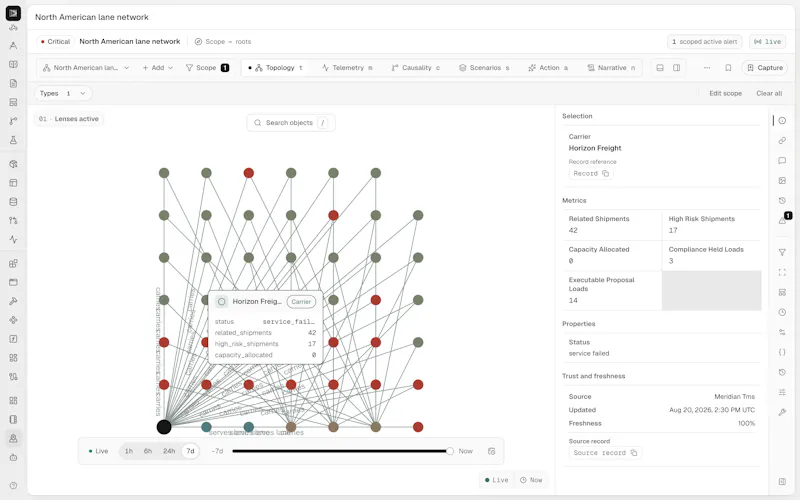Click the Critical status badge
Viewport: 800px width, 500px height.
[55, 42]
